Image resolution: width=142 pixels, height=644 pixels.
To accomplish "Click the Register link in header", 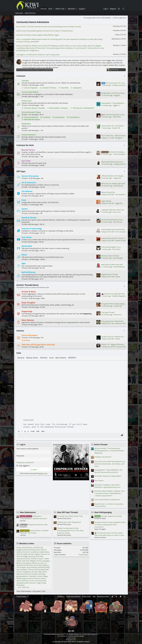I will click(113, 9).
